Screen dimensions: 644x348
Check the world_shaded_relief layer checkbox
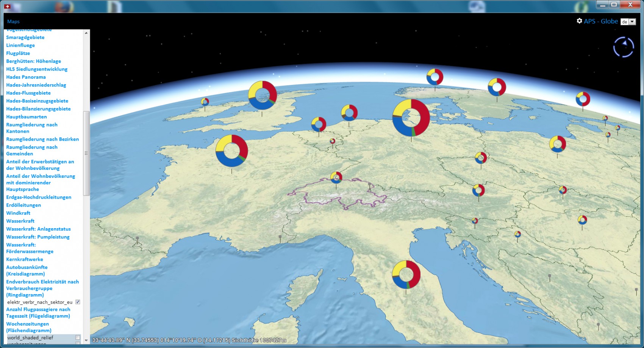[x=78, y=337]
